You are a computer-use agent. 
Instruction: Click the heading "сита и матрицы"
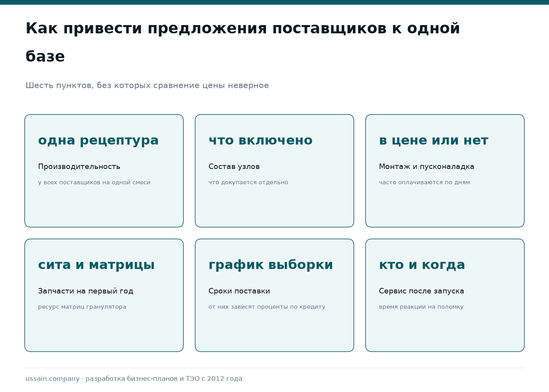(x=96, y=265)
